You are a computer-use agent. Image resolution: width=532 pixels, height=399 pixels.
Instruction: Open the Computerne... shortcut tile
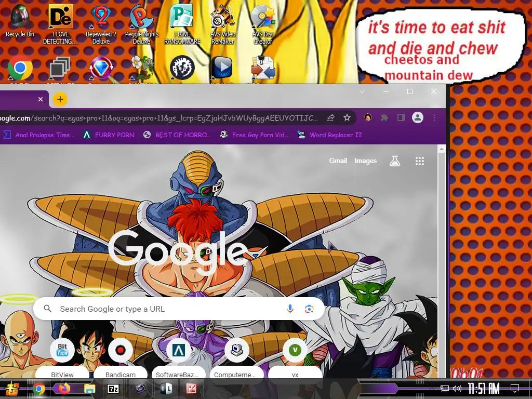[236, 358]
